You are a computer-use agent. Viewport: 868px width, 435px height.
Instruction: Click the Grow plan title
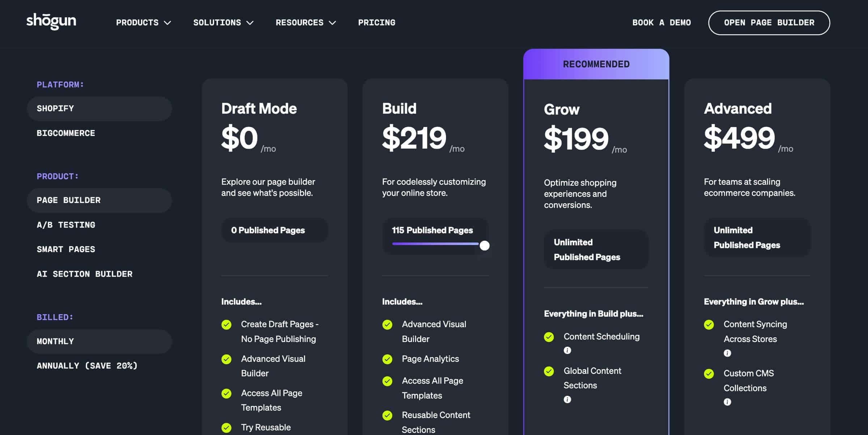tap(562, 110)
